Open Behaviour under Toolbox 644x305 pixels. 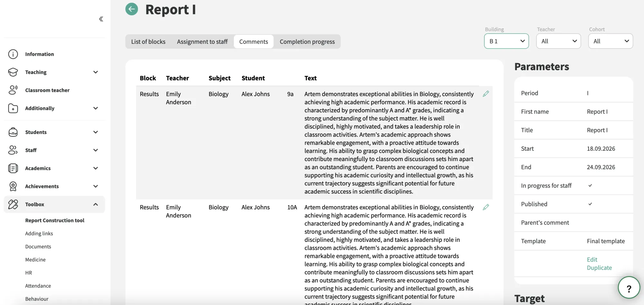(37, 299)
